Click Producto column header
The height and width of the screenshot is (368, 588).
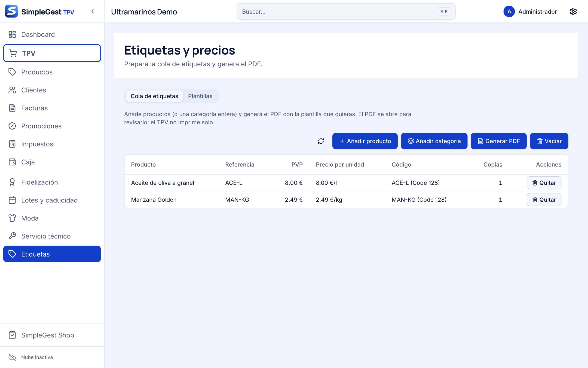[143, 165]
